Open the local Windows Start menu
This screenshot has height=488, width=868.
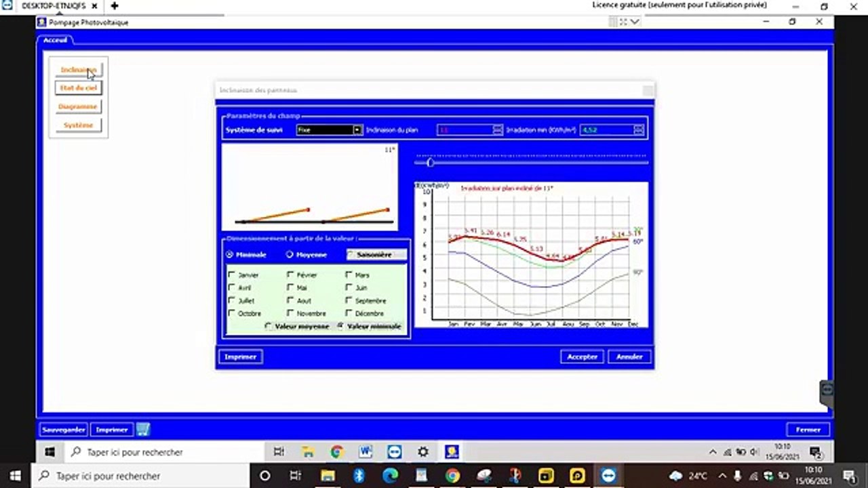[x=16, y=476]
